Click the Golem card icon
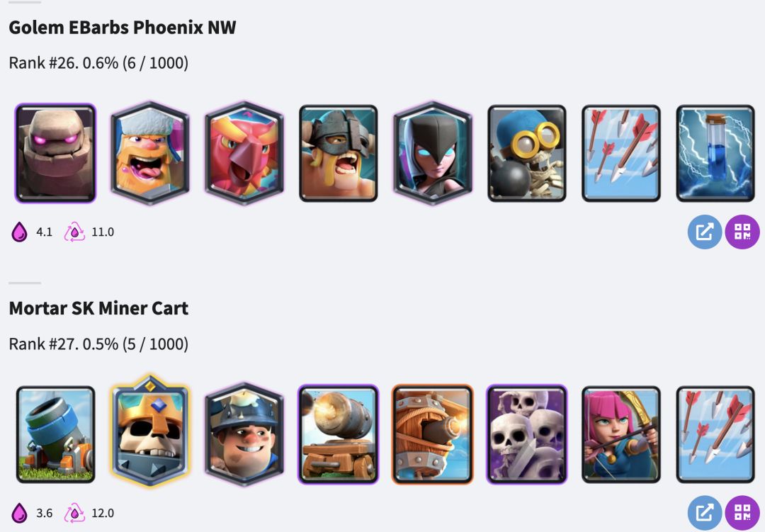Screen dimensions: 765x532 click(x=56, y=153)
